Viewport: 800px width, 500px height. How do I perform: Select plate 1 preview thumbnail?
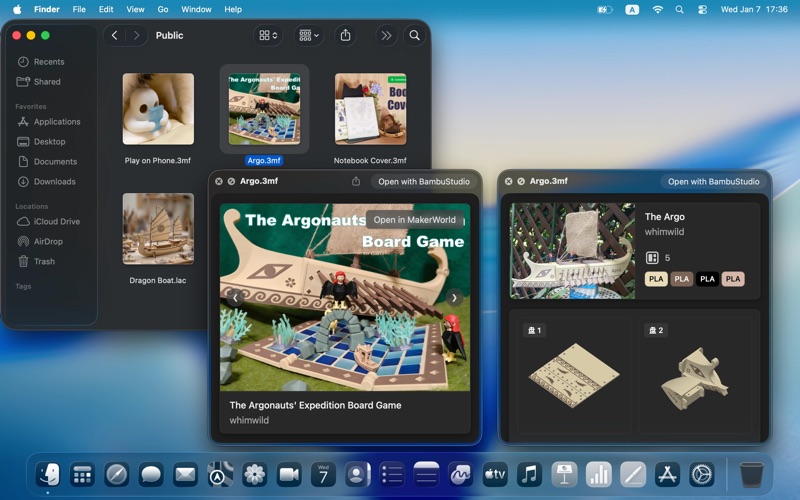pos(574,376)
